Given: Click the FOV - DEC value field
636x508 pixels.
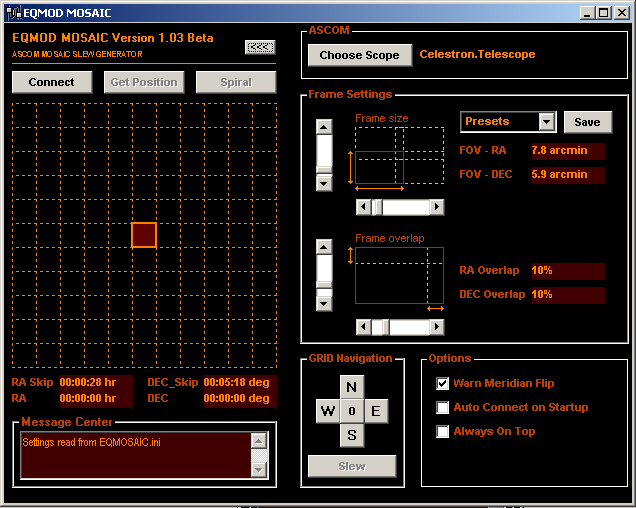Looking at the screenshot, I should [x=568, y=174].
